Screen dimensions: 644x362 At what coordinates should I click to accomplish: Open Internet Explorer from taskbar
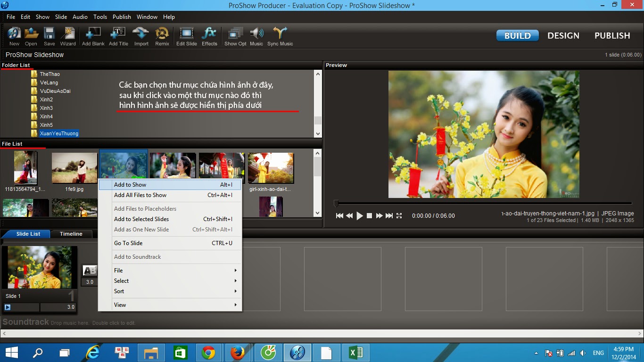click(x=93, y=353)
